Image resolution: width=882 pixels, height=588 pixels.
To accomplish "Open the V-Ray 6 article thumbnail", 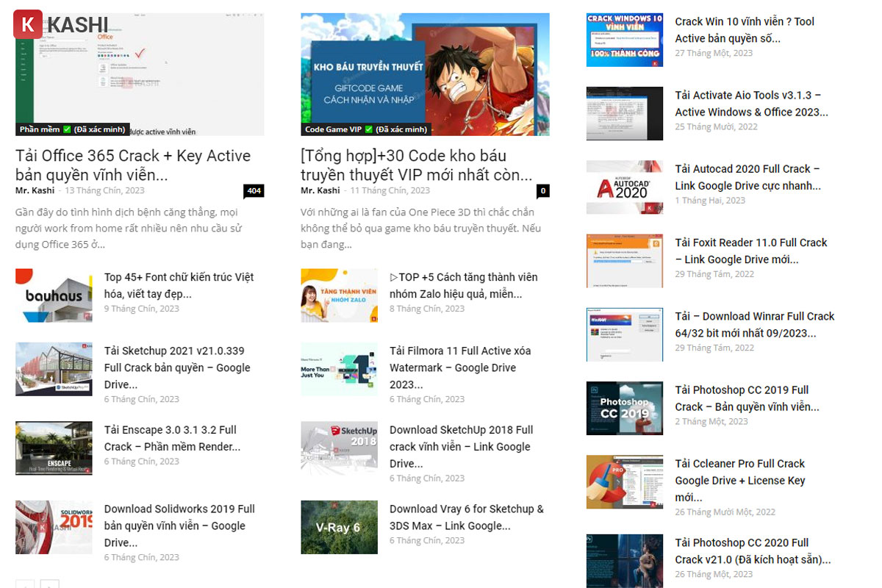I will coord(339,527).
